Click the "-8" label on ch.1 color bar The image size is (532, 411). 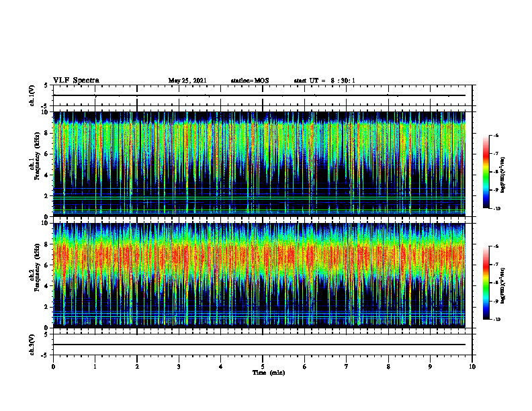pyautogui.click(x=496, y=172)
